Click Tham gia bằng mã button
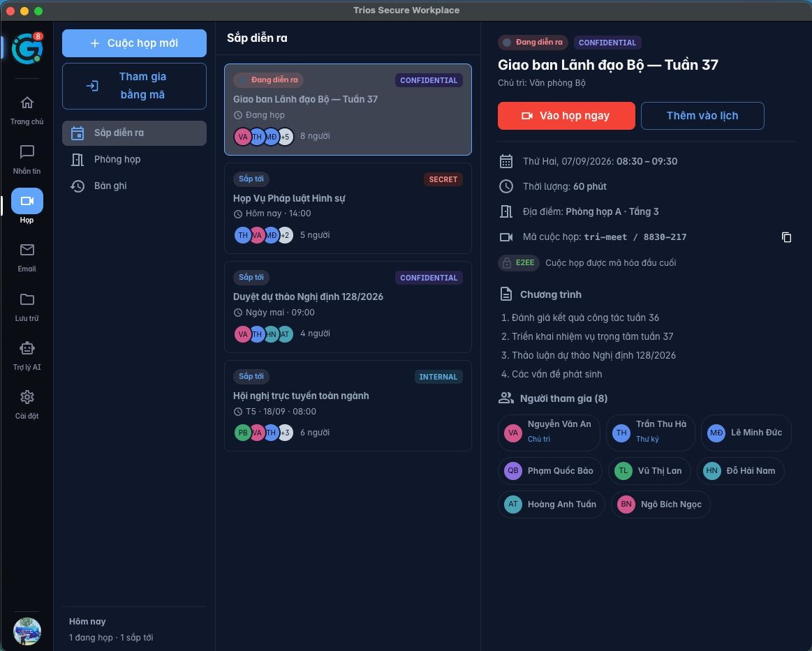 (134, 86)
